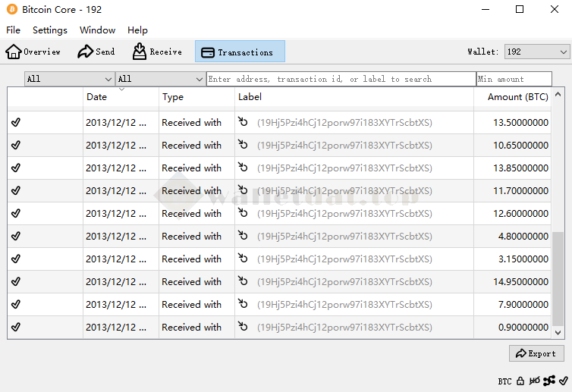Image resolution: width=572 pixels, height=392 pixels.
Task: Click the received arrow icon in the 0.90000000 row
Action: [243, 327]
